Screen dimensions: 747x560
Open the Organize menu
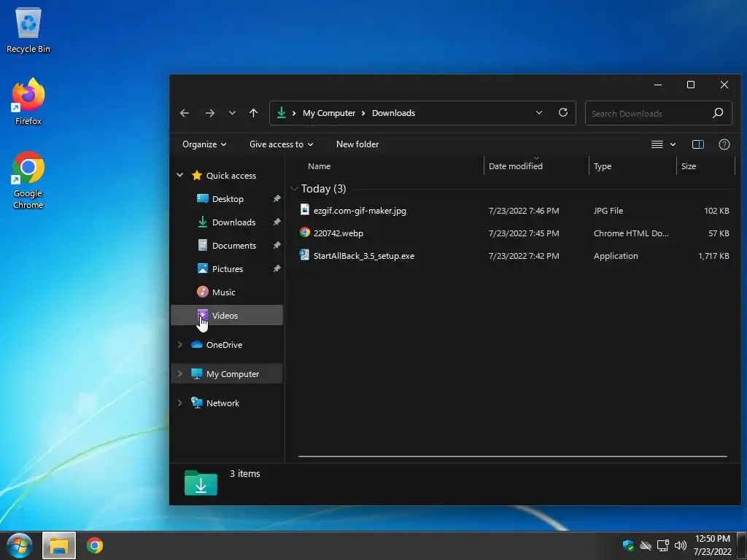204,144
